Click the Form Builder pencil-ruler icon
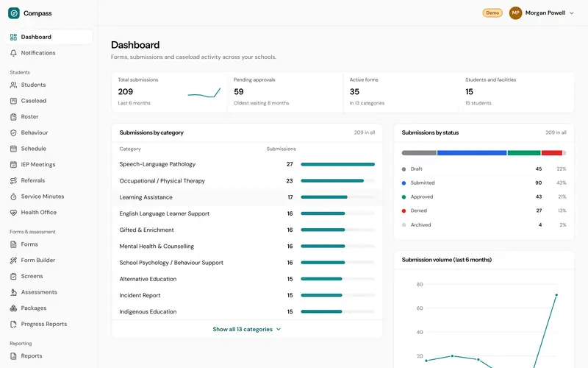588x368 pixels. coord(13,261)
